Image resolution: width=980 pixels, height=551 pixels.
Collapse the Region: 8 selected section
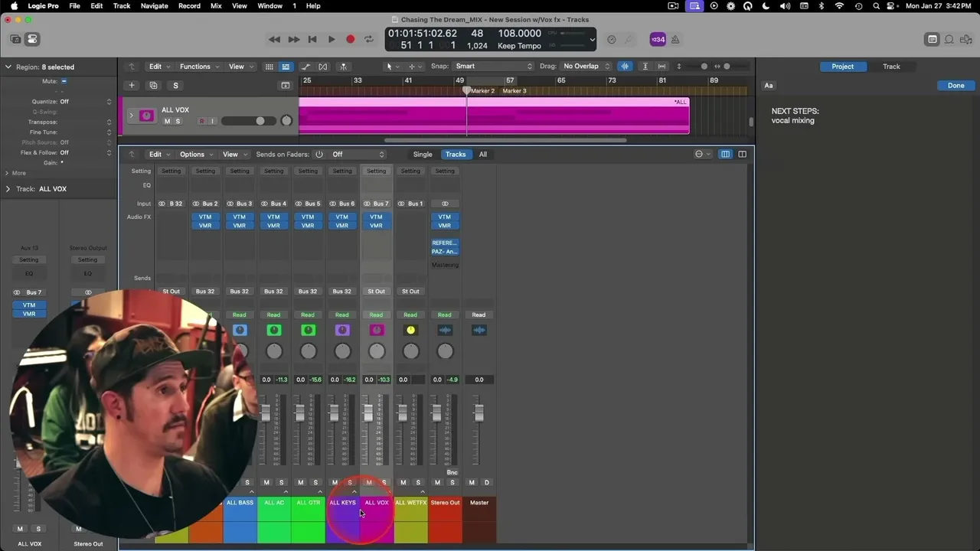tap(8, 67)
